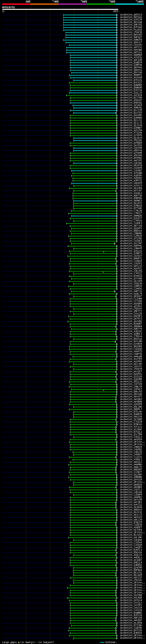This screenshot has height=644, width=146.
Task: Open hit UniRef100_C5XK39
Action: tap(131, 32)
